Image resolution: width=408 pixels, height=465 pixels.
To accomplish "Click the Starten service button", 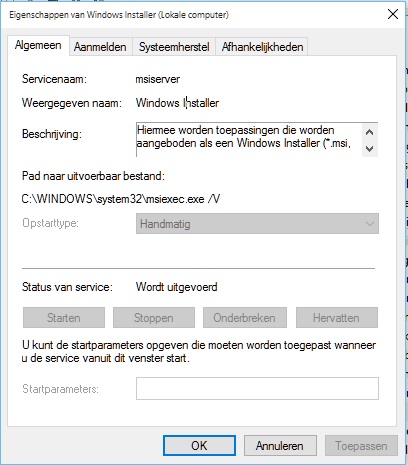I will point(64,318).
